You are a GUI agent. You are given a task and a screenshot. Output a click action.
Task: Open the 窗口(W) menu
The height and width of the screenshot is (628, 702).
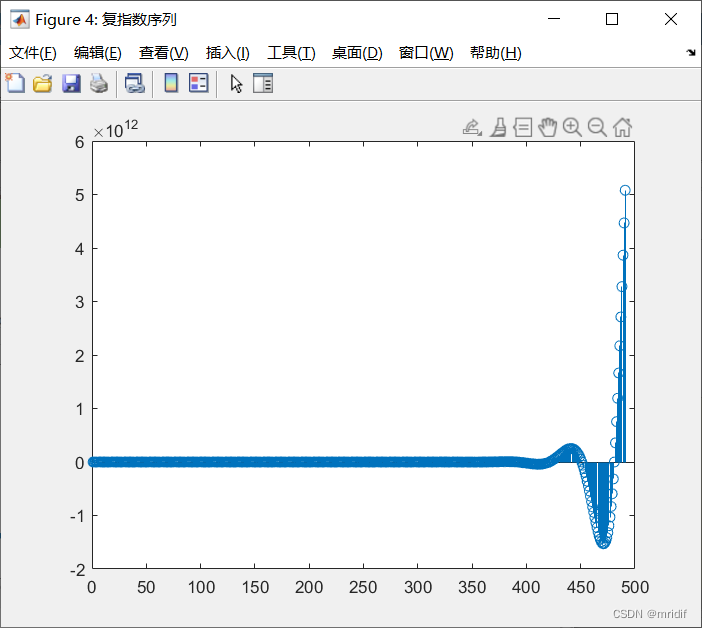pos(426,53)
